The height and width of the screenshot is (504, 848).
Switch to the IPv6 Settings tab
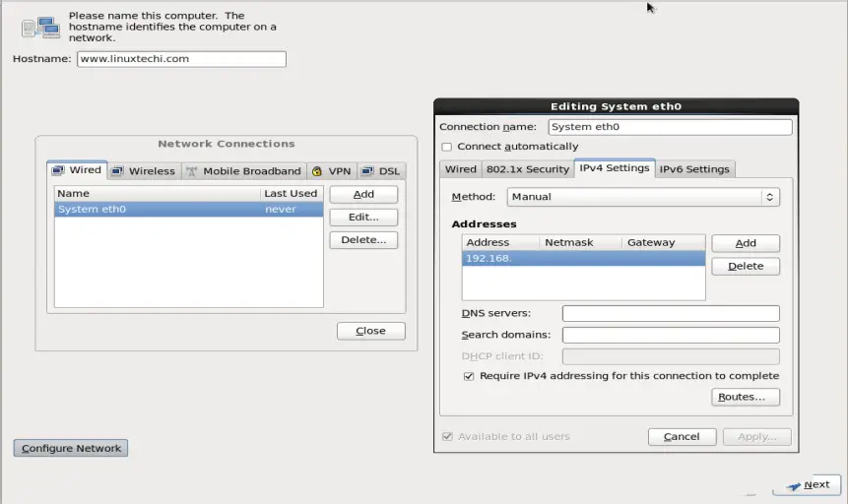[x=694, y=169]
